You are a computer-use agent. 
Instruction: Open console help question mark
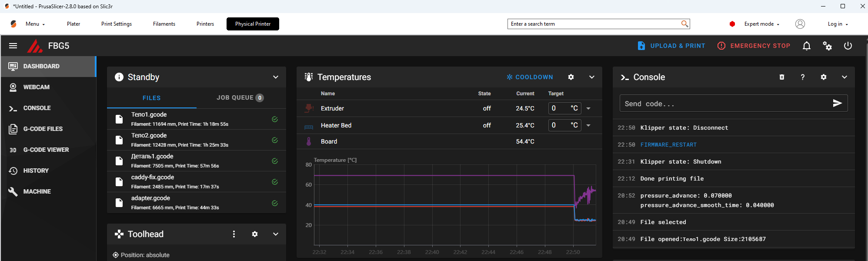click(802, 77)
